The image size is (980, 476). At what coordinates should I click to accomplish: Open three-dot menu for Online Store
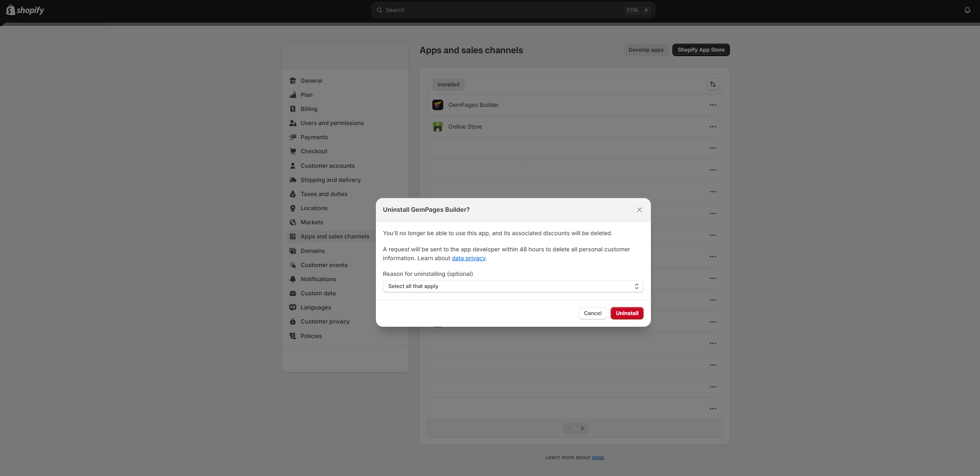pos(713,127)
